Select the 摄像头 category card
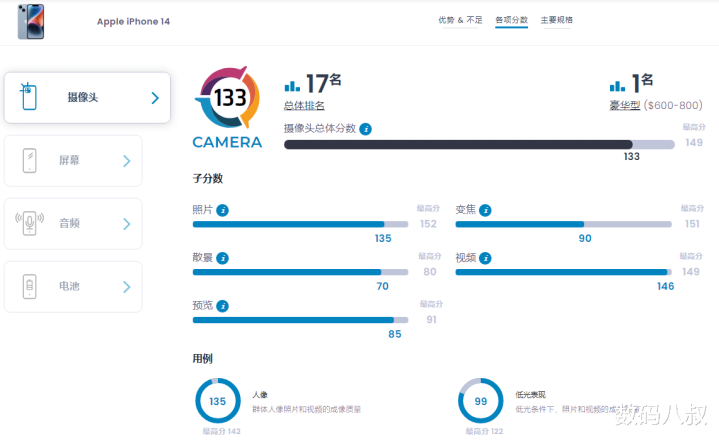Screen dimensions: 719x441 [x=87, y=98]
